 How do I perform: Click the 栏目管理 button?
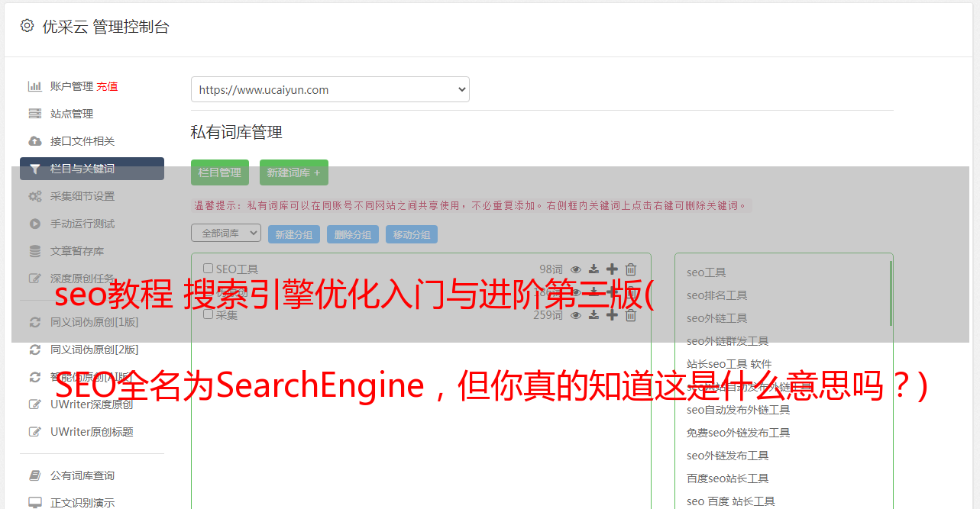pyautogui.click(x=220, y=172)
